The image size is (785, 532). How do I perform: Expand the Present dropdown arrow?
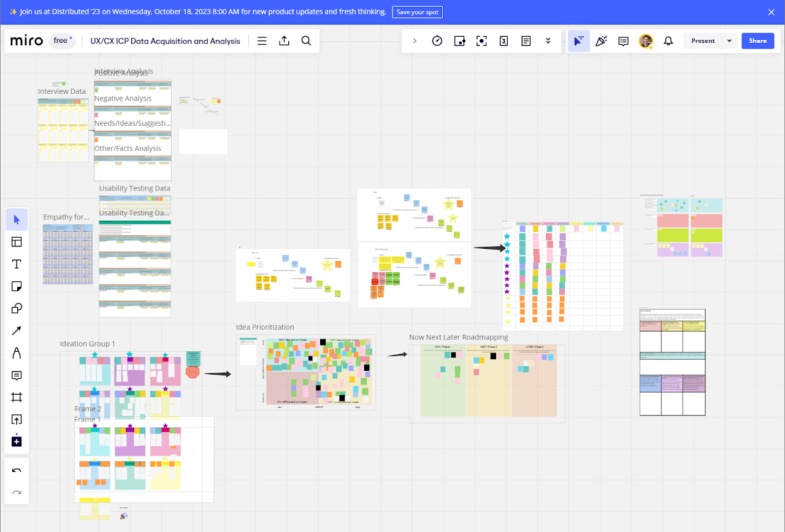click(x=729, y=41)
